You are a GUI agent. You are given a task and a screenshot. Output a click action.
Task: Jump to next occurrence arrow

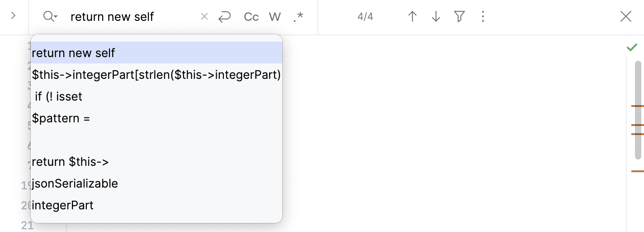(x=436, y=17)
